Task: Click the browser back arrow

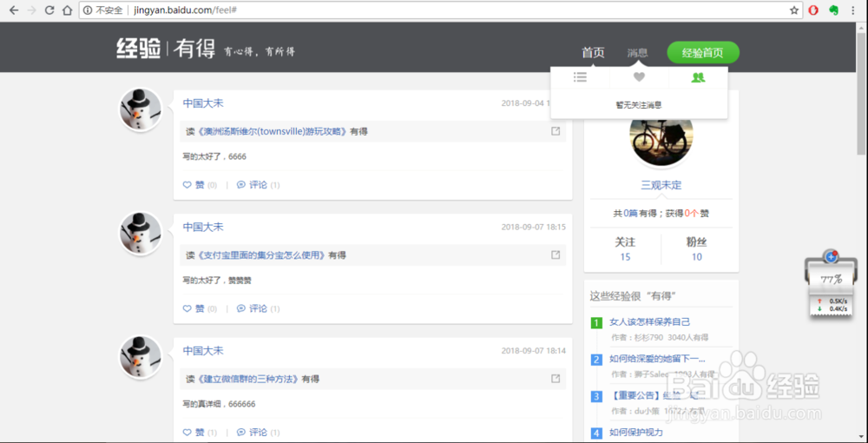Action: pos(14,10)
